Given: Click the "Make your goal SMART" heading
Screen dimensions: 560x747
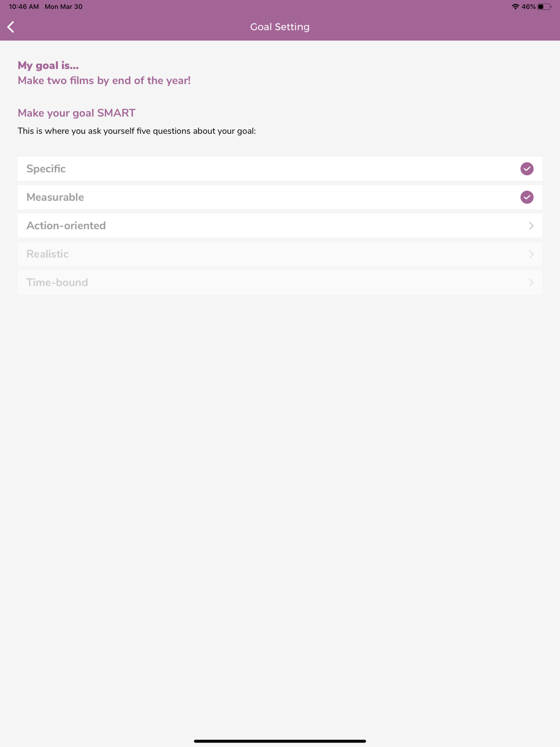Looking at the screenshot, I should point(77,113).
